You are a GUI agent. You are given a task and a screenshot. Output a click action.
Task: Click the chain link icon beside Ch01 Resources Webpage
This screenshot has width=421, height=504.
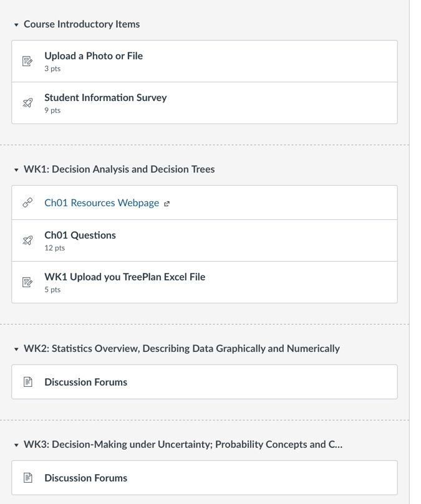tap(27, 202)
